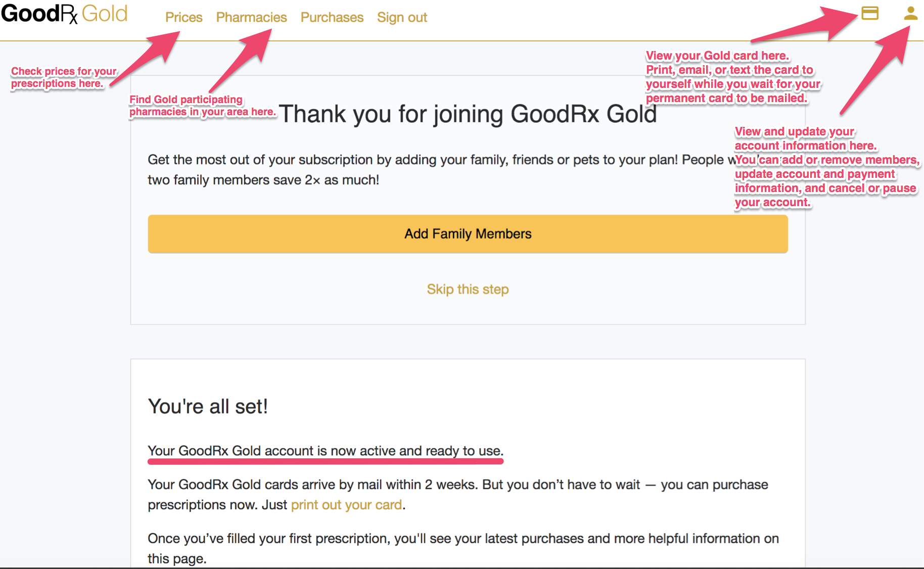Click the Add Family Members button
924x569 pixels.
(468, 234)
